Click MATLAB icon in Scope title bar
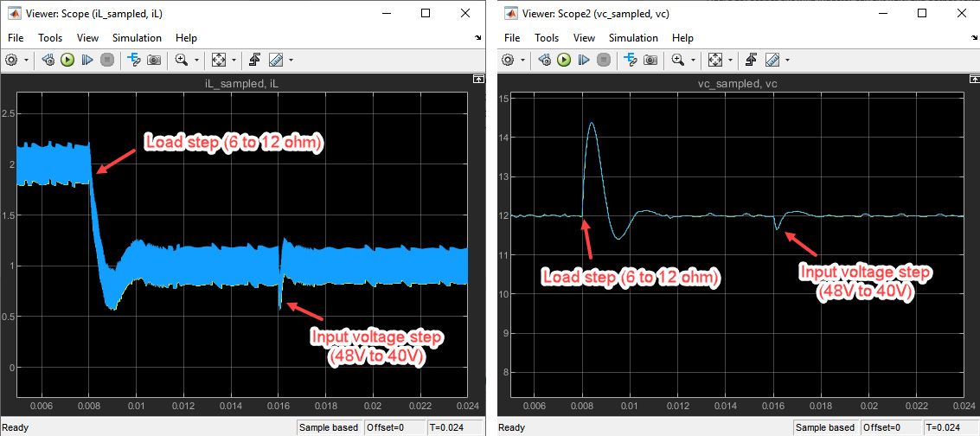Image resolution: width=980 pixels, height=436 pixels. click(x=14, y=12)
